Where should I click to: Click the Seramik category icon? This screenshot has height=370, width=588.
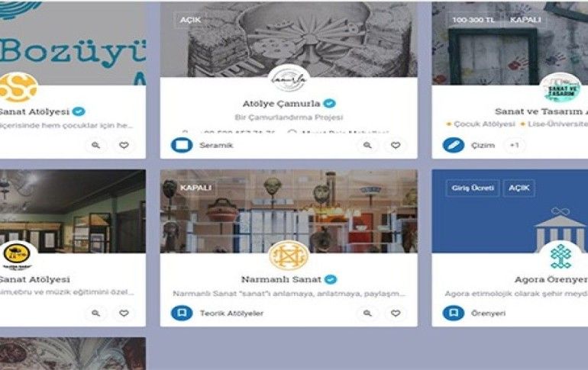[182, 145]
